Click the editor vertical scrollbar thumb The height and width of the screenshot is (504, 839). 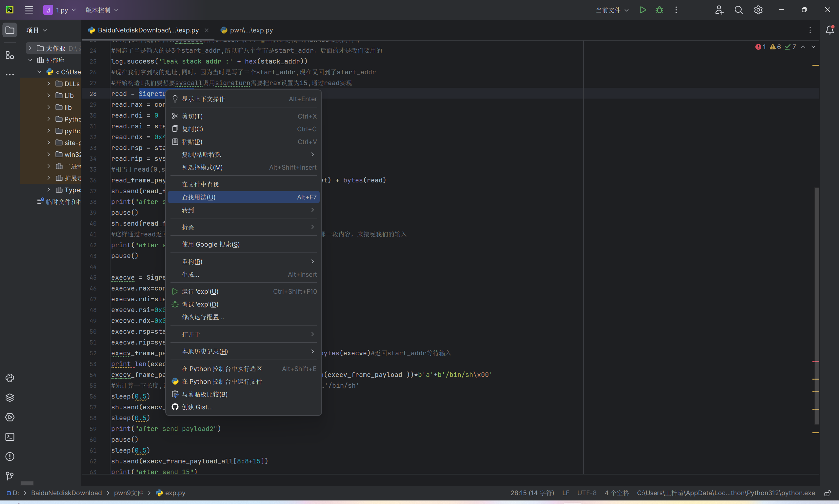coord(817,306)
